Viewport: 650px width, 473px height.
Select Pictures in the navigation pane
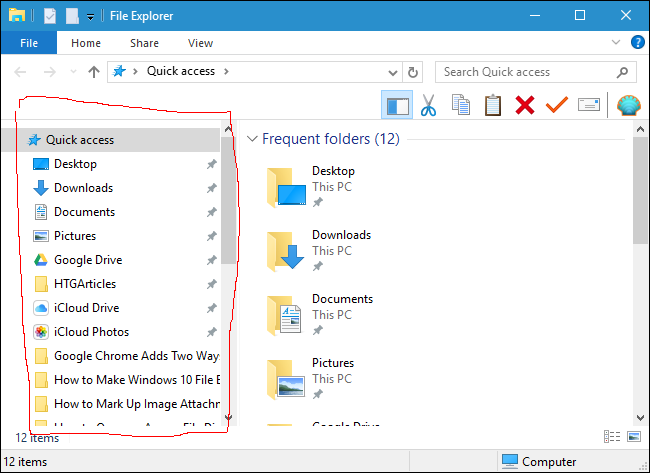coord(75,236)
